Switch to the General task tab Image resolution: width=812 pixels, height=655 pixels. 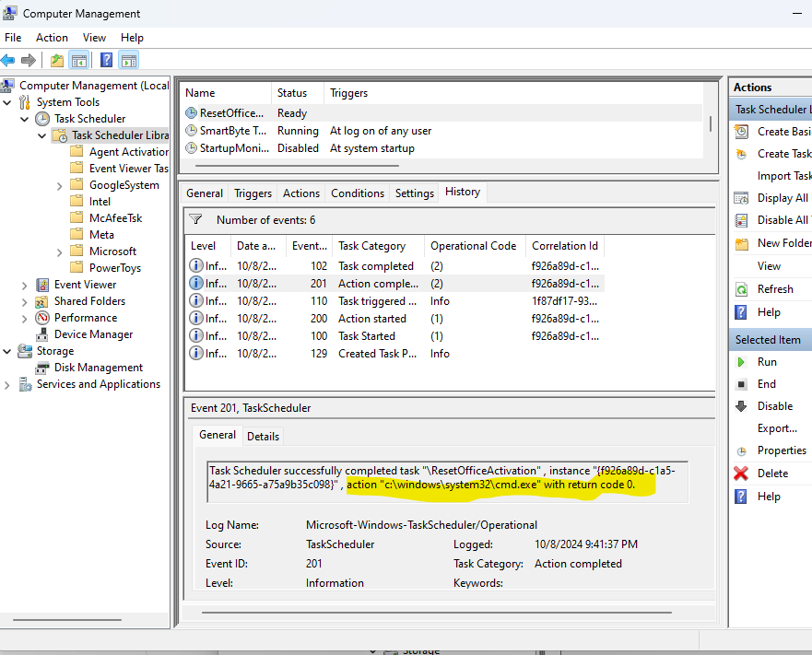[x=205, y=193]
